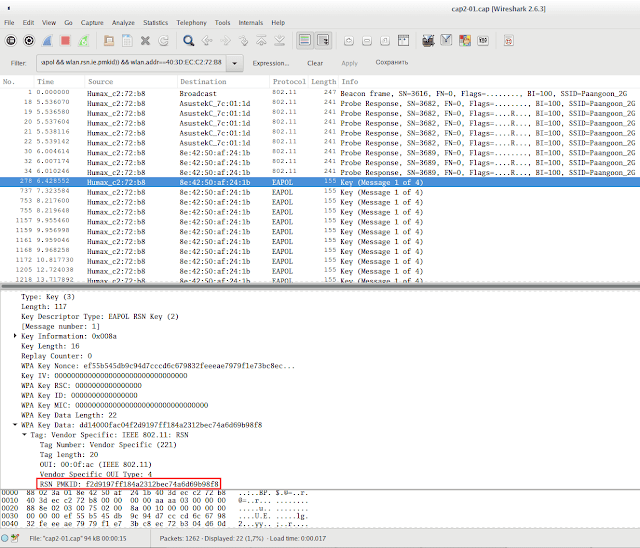This screenshot has width=640, height=548.
Task: Open the Edit menu
Action: [x=28, y=23]
